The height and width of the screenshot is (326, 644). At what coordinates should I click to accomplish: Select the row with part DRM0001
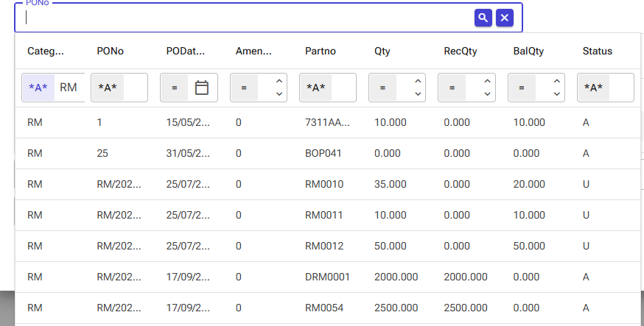tap(328, 277)
